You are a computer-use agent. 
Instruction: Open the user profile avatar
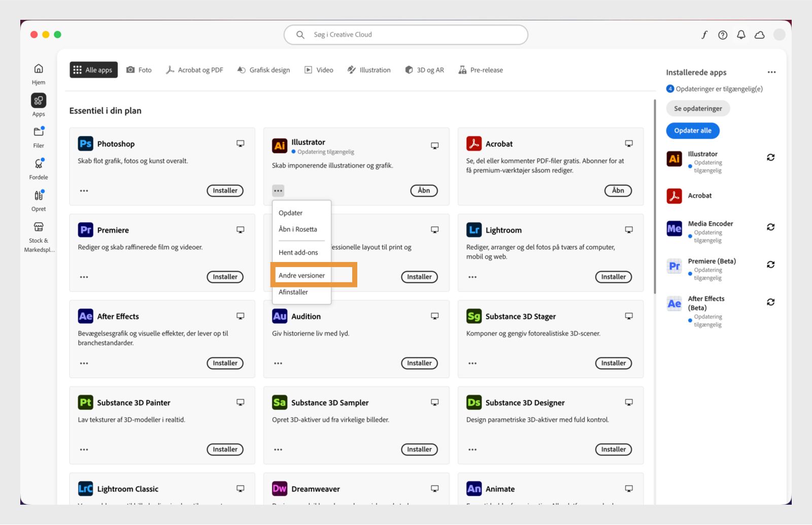coord(779,35)
